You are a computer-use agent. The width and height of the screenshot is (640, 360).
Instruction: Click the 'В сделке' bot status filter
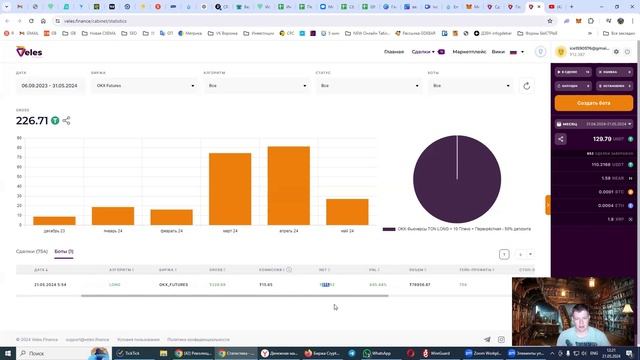coord(573,72)
